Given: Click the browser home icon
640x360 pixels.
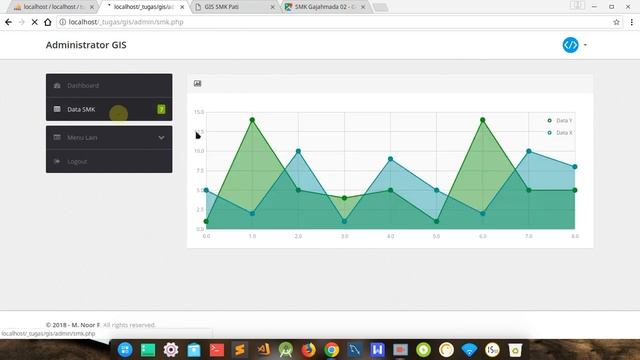Looking at the screenshot, I should point(48,22).
